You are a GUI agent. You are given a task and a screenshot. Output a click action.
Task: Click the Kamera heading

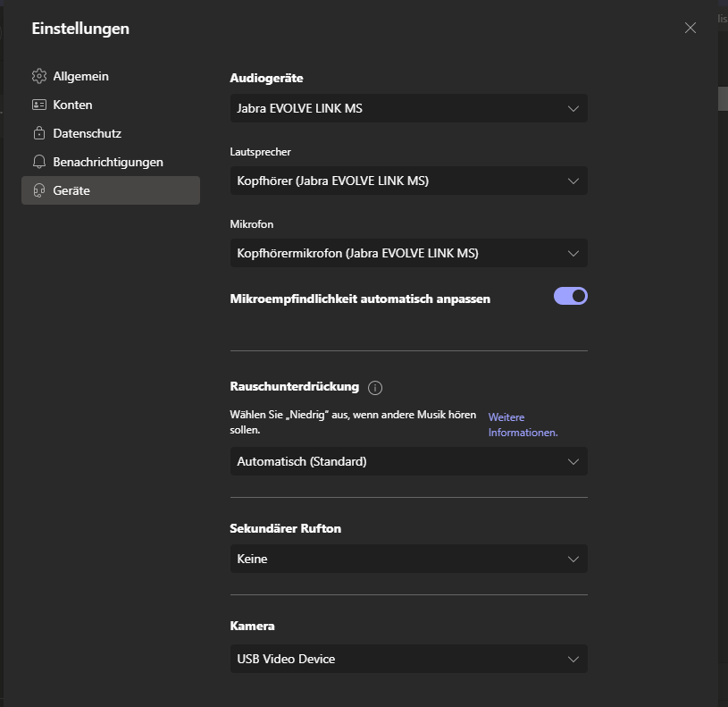(252, 627)
